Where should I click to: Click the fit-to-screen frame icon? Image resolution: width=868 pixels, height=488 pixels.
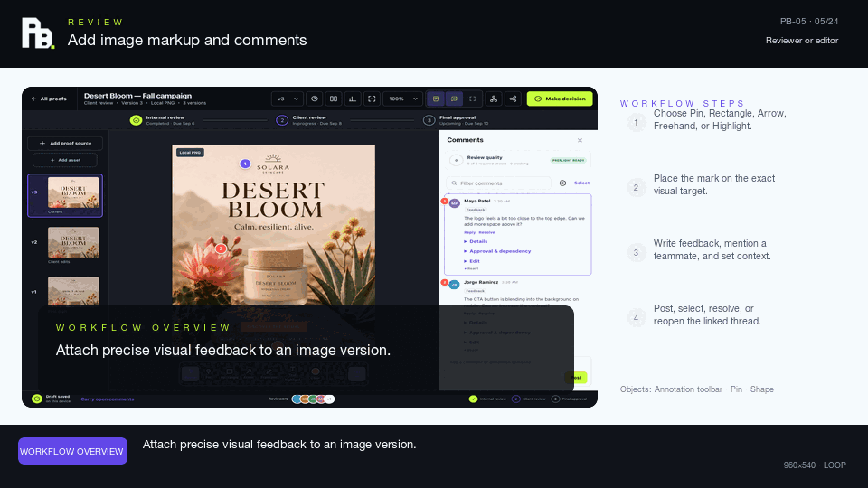(x=372, y=99)
